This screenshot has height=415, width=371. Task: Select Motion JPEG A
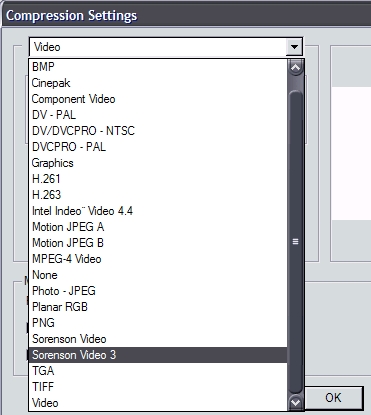[x=158, y=227]
